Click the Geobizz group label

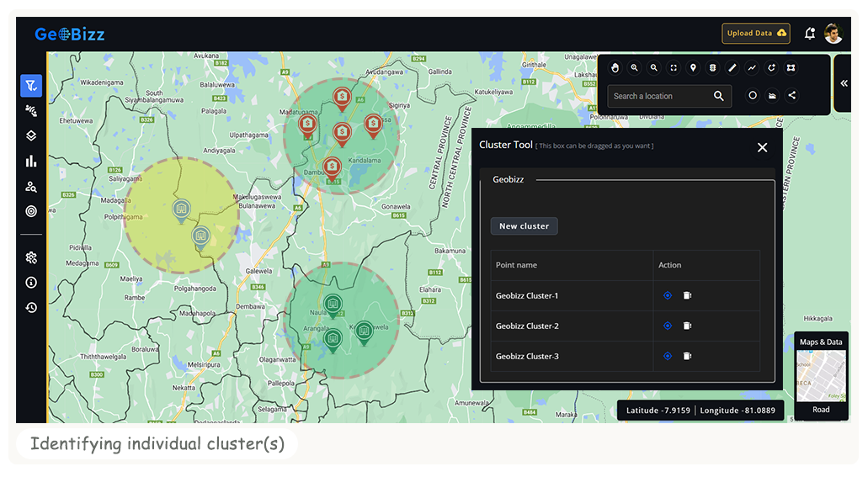[509, 179]
